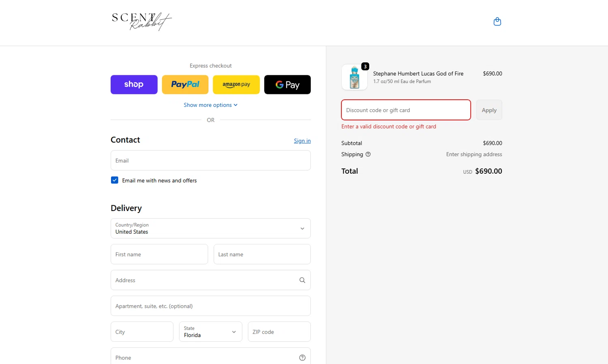Click the Apartment, suite field
Viewport: 608px width, 364px height.
pos(211,306)
